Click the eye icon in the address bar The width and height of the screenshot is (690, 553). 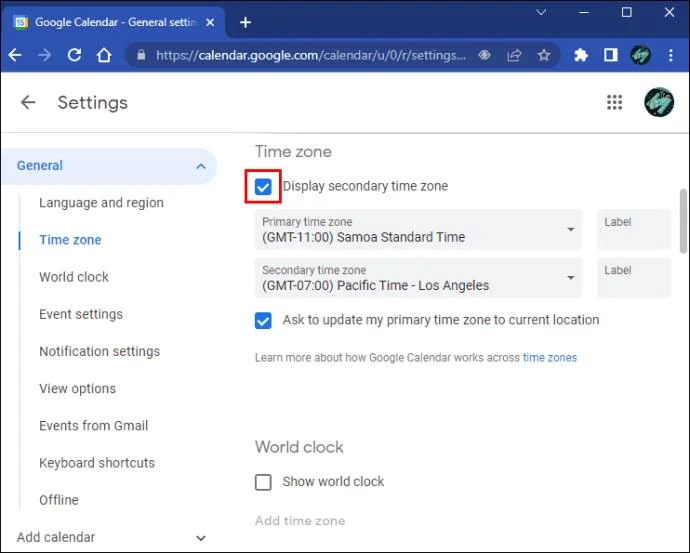pos(484,55)
